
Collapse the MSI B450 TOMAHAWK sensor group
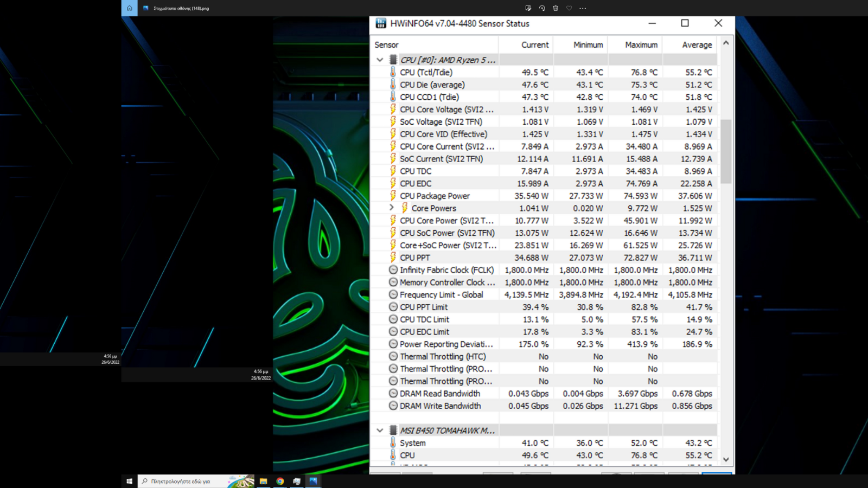tap(380, 430)
